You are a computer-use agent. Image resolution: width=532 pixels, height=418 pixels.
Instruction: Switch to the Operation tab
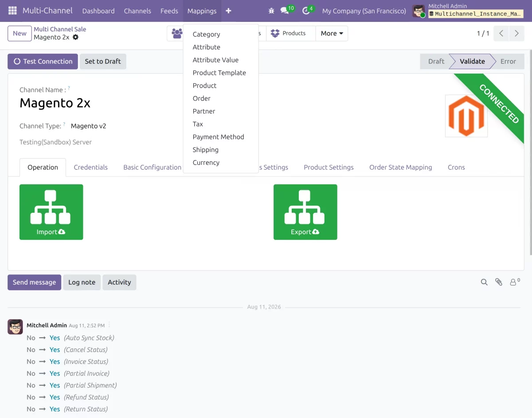coord(43,167)
